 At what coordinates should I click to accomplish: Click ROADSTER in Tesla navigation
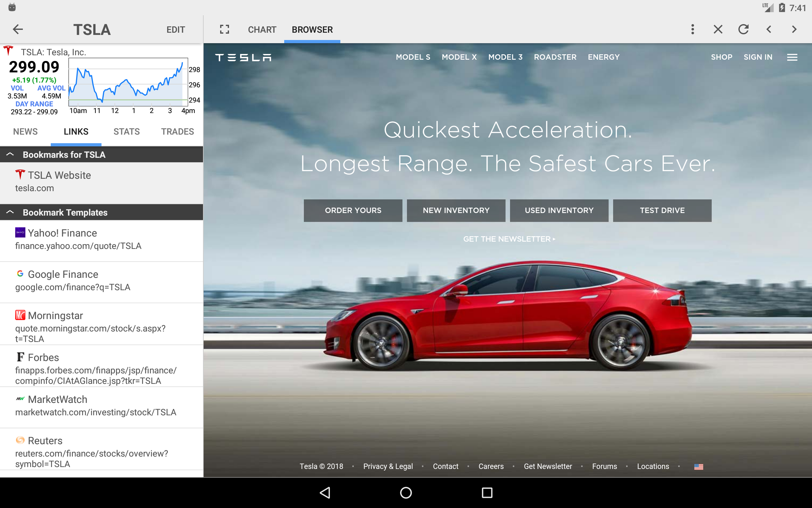point(555,57)
